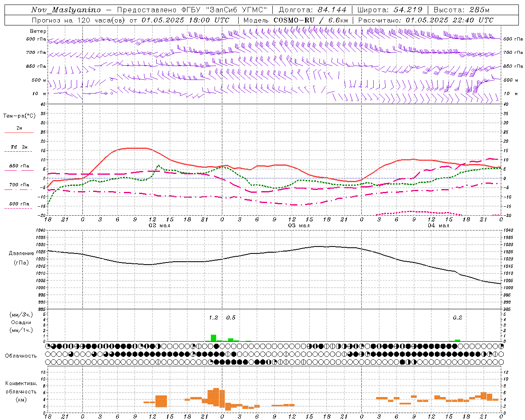Image resolution: width=525 pixels, height=420 pixels.
Task: Click the small green precipitation bar below 0.2
Action: 457,340
